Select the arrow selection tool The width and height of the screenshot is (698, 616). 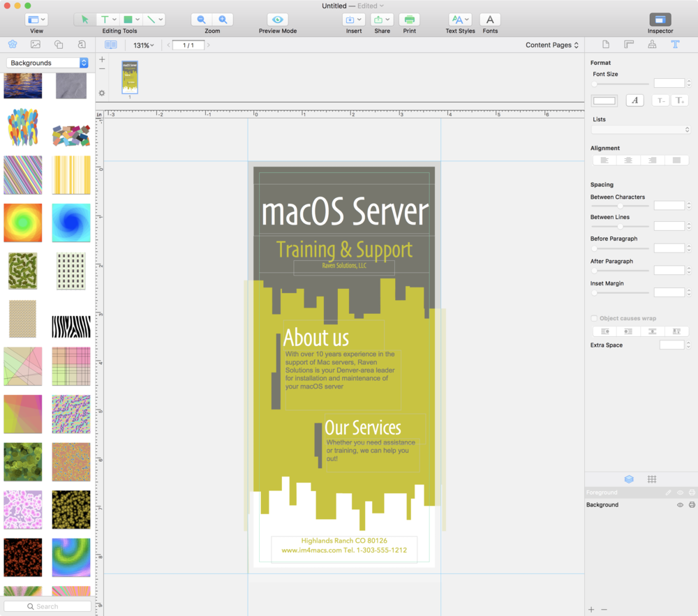[84, 20]
